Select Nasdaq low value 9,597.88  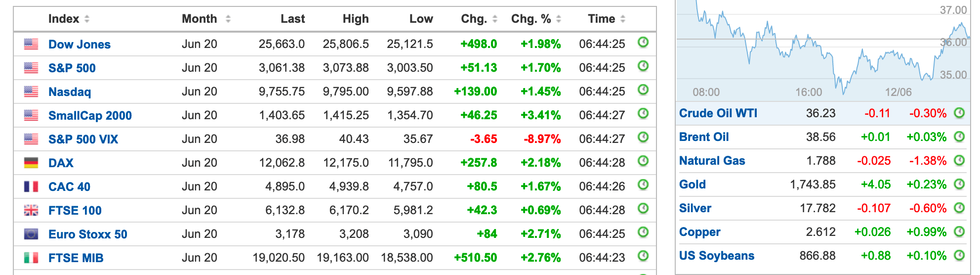[410, 92]
